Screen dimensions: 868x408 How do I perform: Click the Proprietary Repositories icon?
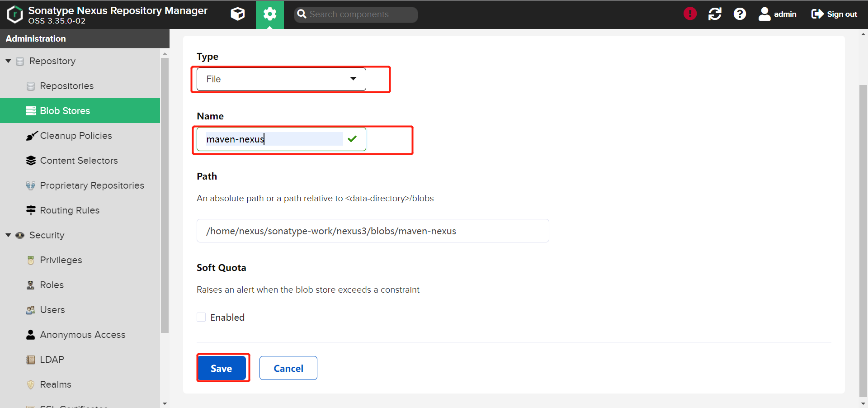(31, 185)
